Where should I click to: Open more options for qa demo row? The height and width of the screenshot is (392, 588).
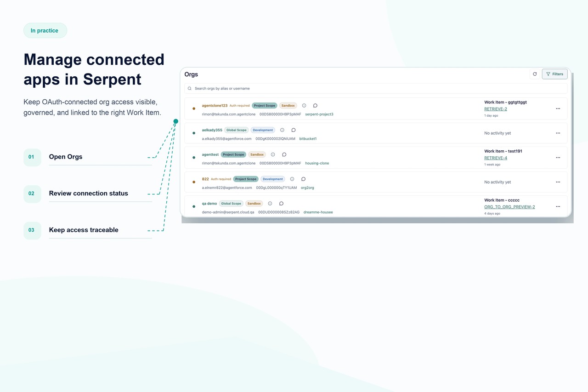558,207
